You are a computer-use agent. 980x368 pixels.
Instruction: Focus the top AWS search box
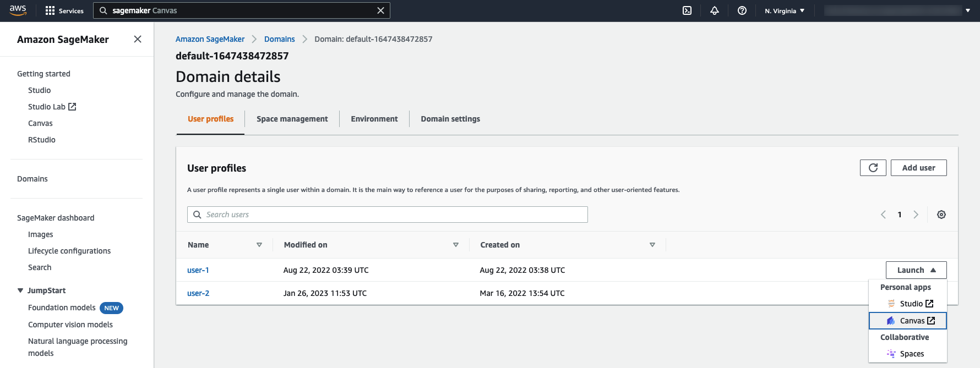(x=242, y=10)
